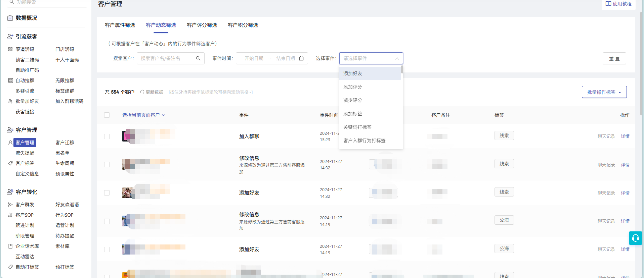Open the floating customer service headset icon
The height and width of the screenshot is (278, 644).
click(x=636, y=238)
